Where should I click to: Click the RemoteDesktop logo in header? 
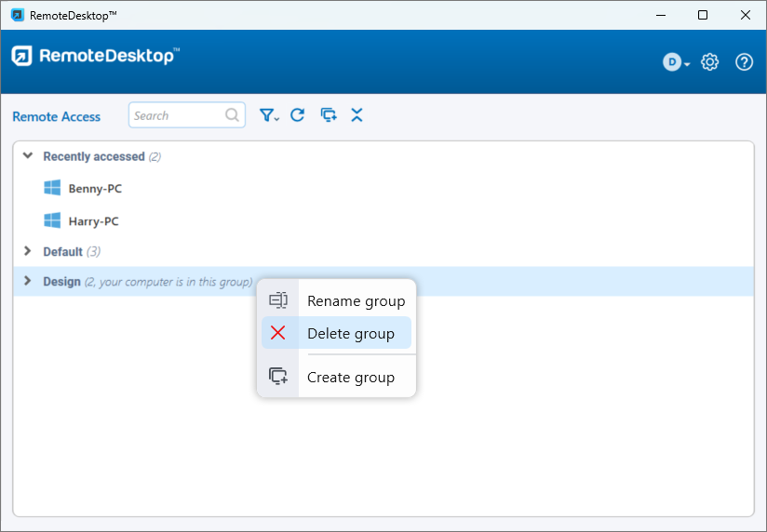[x=94, y=56]
